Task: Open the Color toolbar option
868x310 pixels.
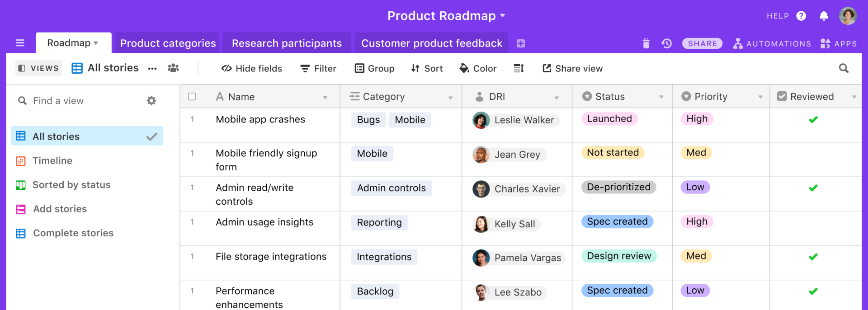Action: point(478,68)
